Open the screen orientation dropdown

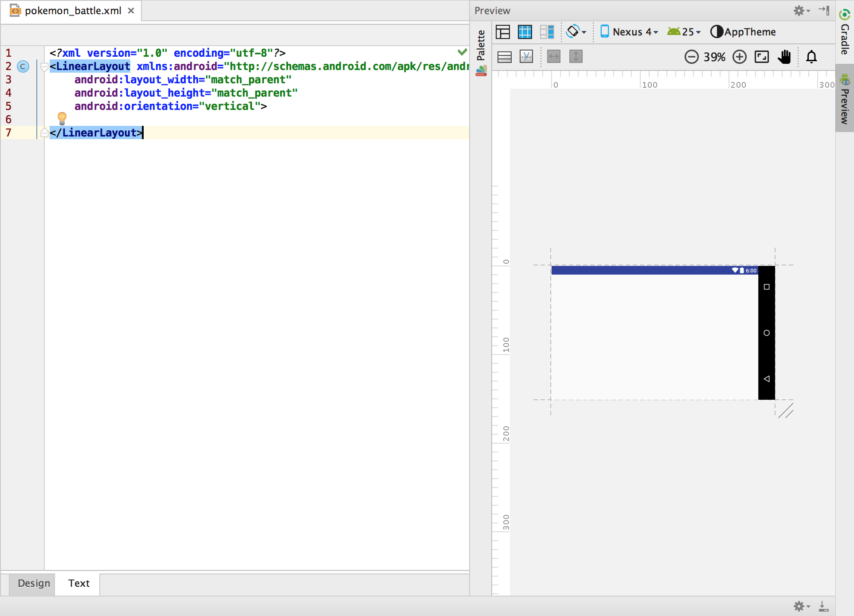[x=576, y=32]
